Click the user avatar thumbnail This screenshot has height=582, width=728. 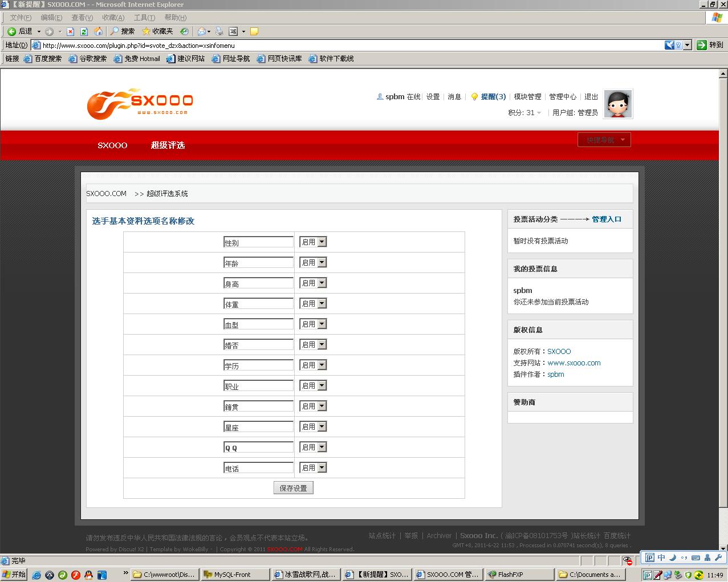point(617,104)
